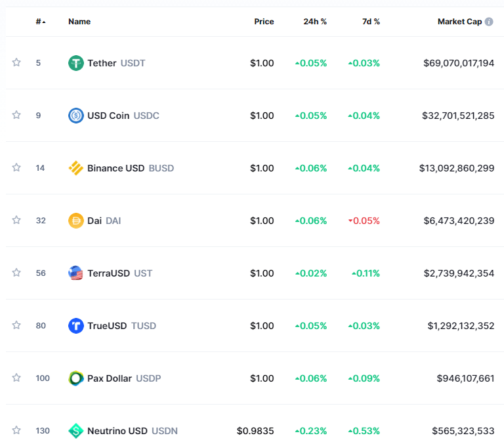This screenshot has height=446, width=504.
Task: Star Tether to add to watchlist
Action: pyautogui.click(x=16, y=62)
